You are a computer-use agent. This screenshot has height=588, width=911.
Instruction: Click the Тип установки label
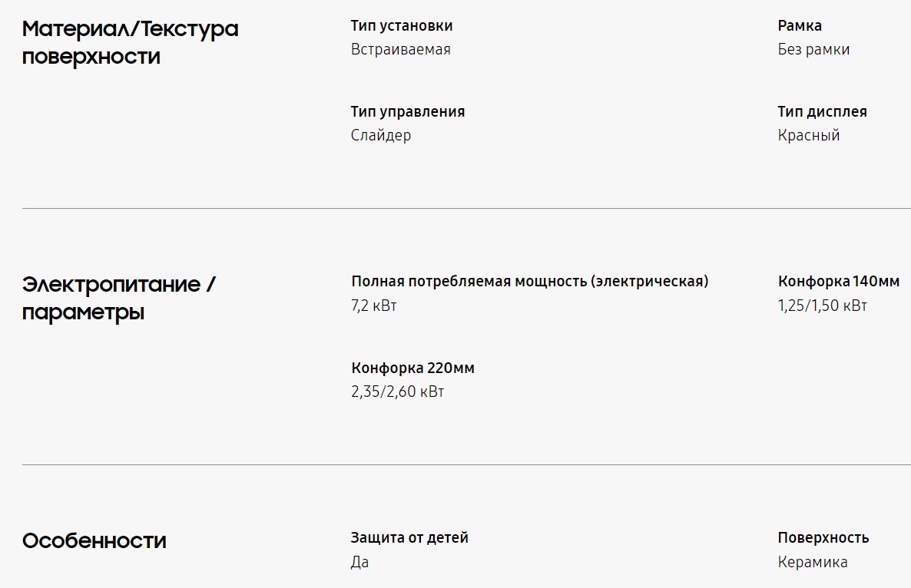(402, 25)
